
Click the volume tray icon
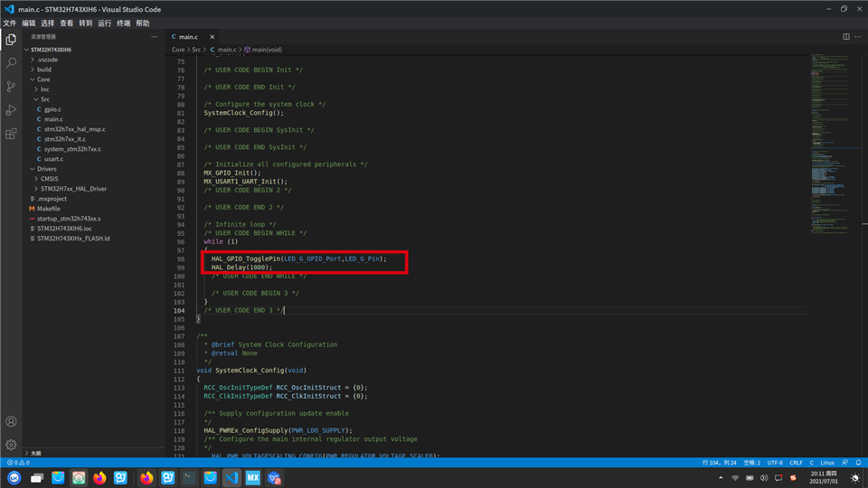764,478
